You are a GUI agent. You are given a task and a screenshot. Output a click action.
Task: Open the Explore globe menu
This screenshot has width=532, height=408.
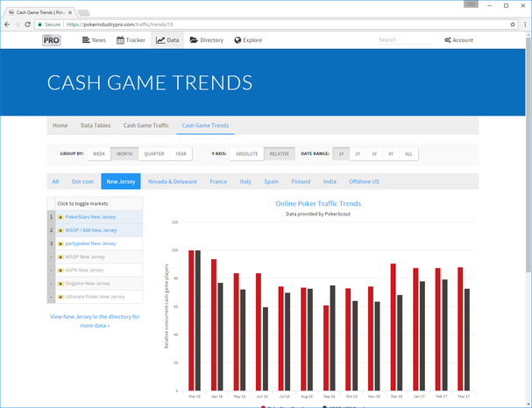[248, 40]
